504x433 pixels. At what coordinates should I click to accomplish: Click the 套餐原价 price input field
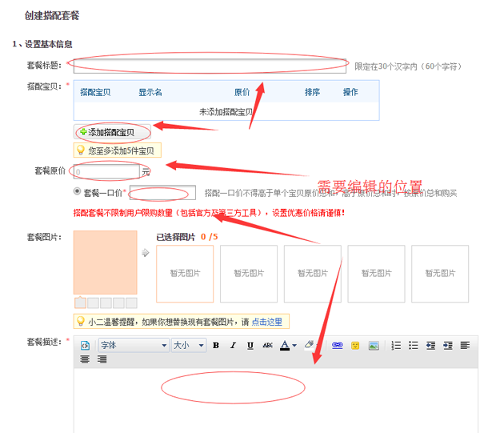pos(106,170)
